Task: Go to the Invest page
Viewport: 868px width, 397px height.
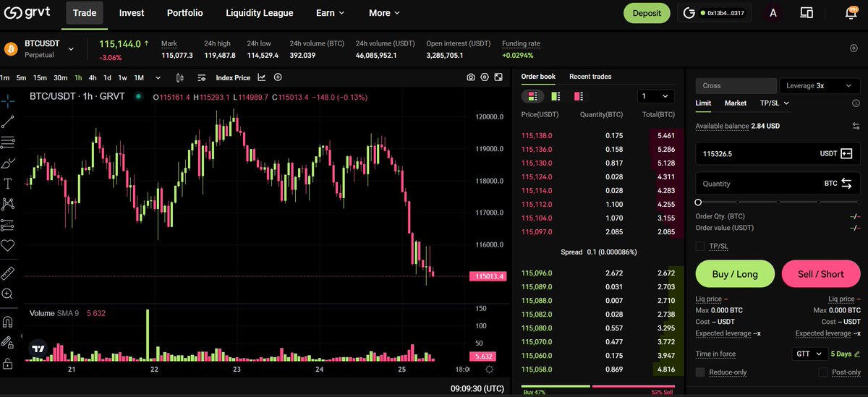Action: pyautogui.click(x=132, y=13)
